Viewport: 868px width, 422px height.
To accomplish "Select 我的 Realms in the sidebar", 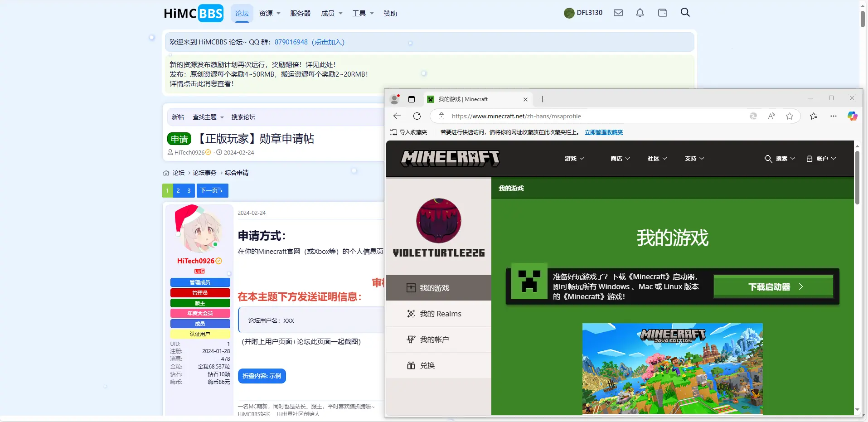I will pos(440,314).
